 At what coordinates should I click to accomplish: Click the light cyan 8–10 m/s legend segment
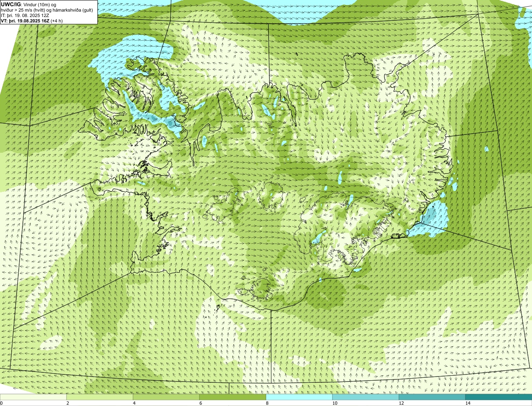299,397
